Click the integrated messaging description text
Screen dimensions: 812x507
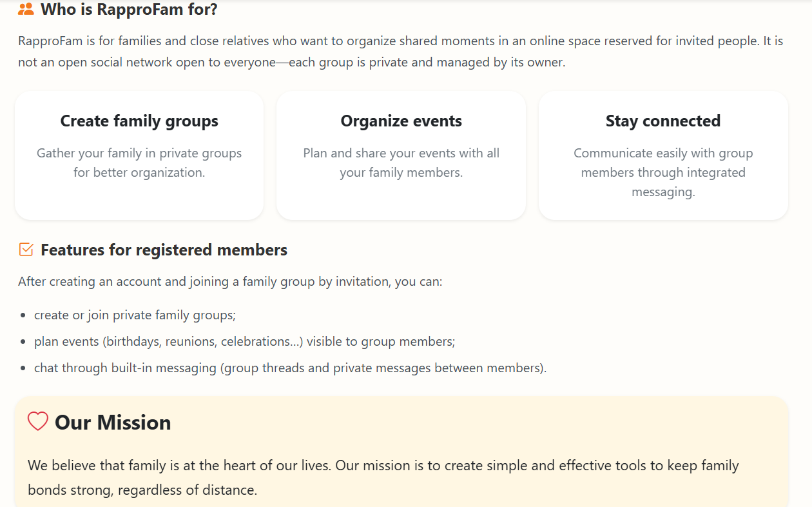663,173
